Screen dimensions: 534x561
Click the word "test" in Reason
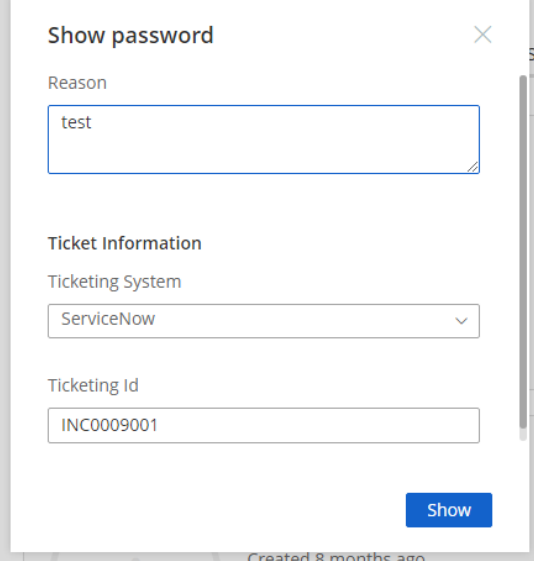click(x=76, y=122)
